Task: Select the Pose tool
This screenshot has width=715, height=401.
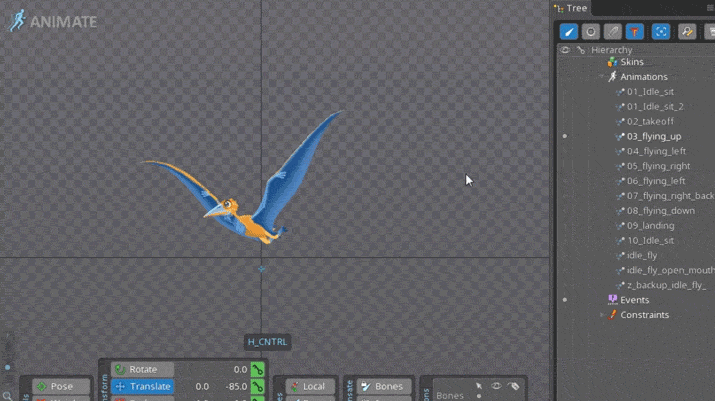Action: pos(61,386)
